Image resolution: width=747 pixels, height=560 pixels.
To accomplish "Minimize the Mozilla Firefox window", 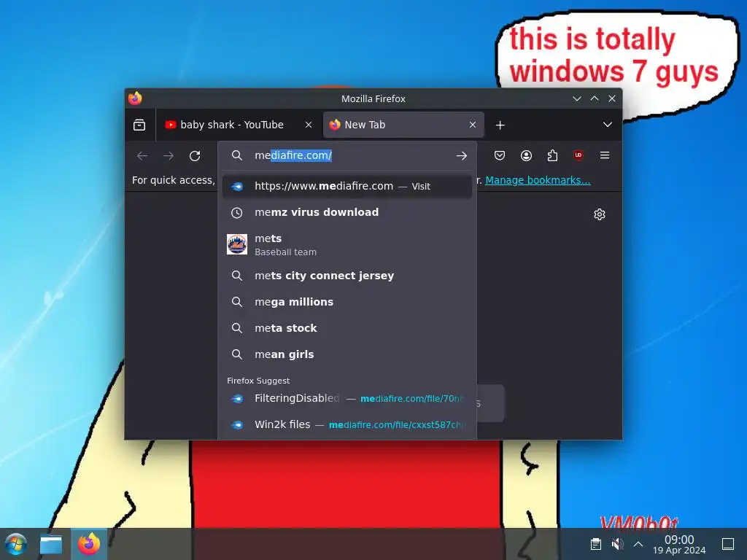I will 577,98.
